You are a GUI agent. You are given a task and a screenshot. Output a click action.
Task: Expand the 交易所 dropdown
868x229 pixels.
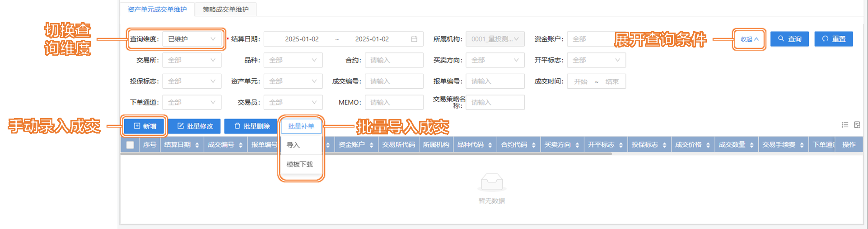(x=192, y=60)
